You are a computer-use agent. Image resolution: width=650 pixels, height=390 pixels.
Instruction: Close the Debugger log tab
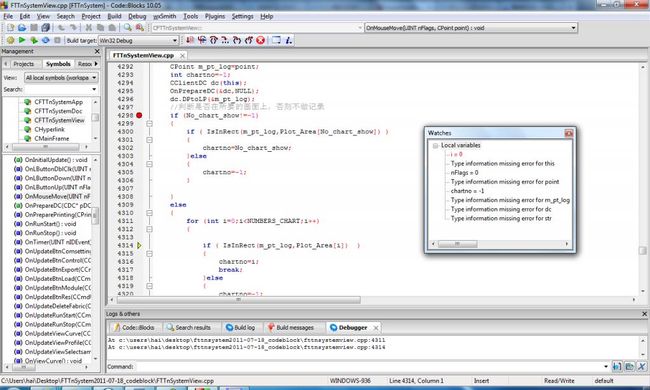[376, 328]
